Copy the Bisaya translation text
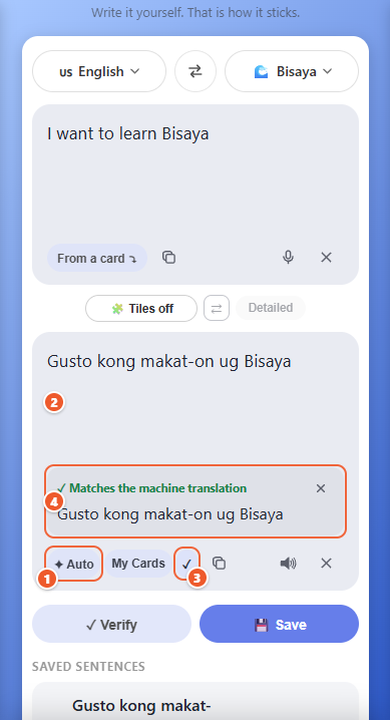This screenshot has height=720, width=390. pos(219,563)
